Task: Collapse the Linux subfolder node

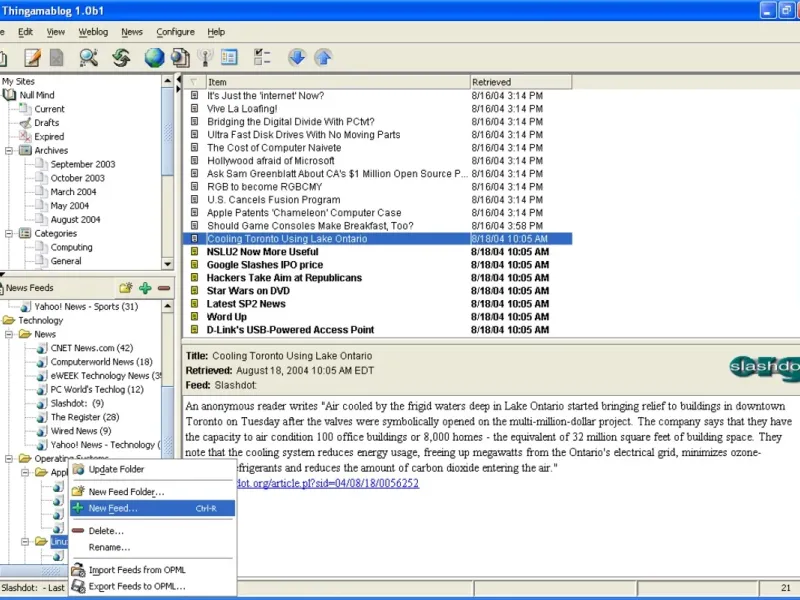Action: tap(25, 541)
